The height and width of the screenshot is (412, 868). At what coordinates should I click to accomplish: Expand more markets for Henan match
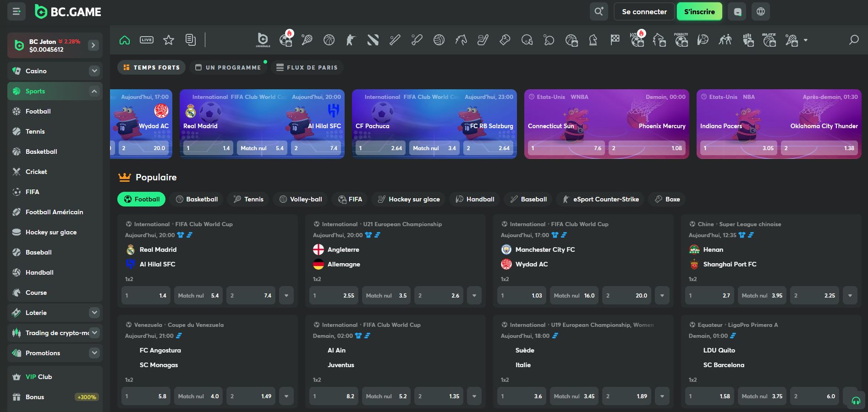point(850,296)
